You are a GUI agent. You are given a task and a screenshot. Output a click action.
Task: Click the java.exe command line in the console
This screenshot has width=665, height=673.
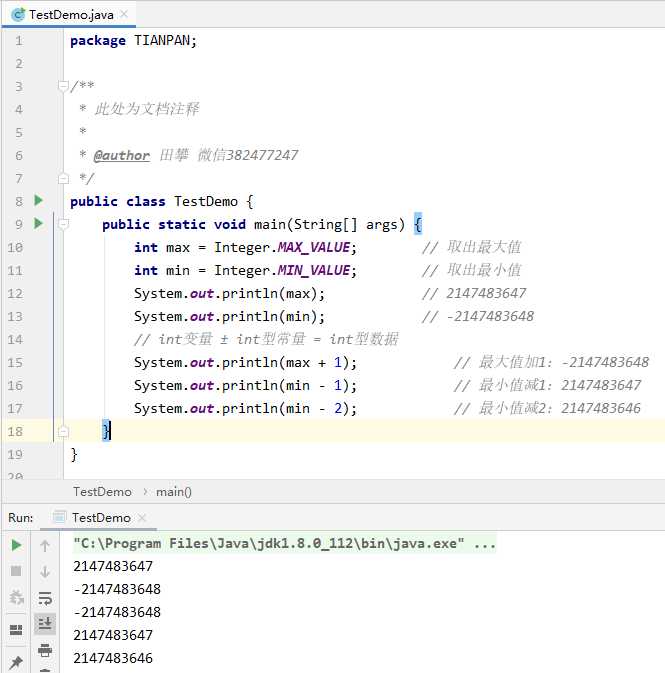[x=284, y=543]
